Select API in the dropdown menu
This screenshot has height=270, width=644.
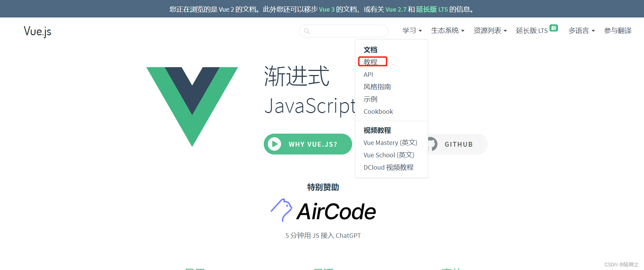368,74
